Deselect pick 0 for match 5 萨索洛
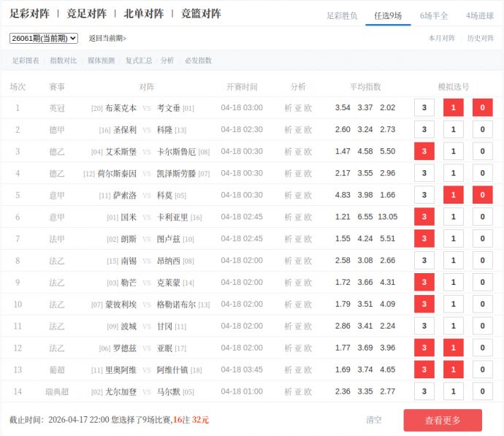The image size is (504, 436). (x=482, y=196)
